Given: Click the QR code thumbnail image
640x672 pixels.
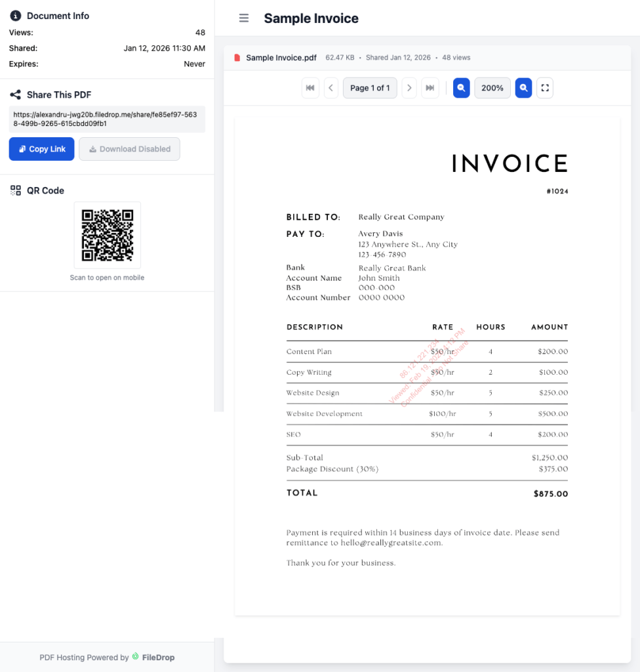Looking at the screenshot, I should [x=107, y=235].
